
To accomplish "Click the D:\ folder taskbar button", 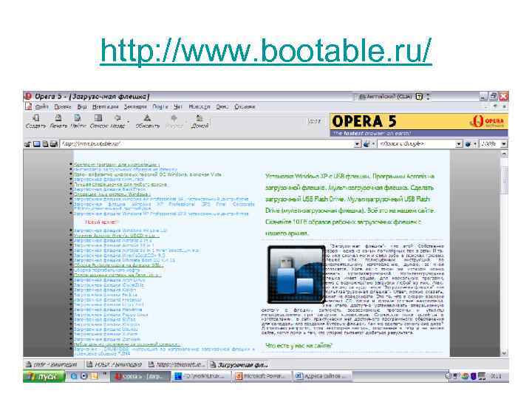I will [202, 376].
